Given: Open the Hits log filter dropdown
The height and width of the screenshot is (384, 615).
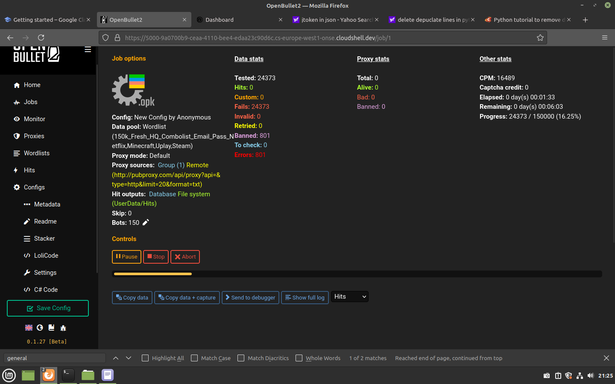Looking at the screenshot, I should [350, 297].
